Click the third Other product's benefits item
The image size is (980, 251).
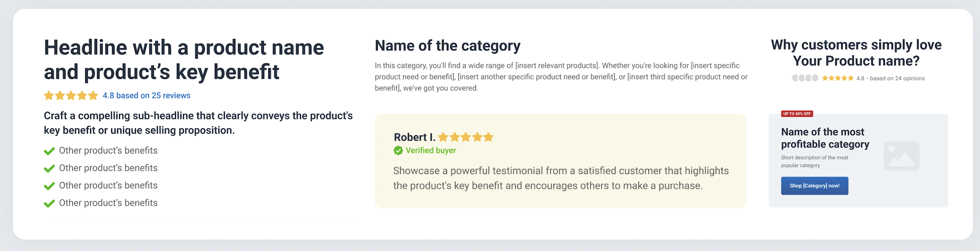[108, 186]
